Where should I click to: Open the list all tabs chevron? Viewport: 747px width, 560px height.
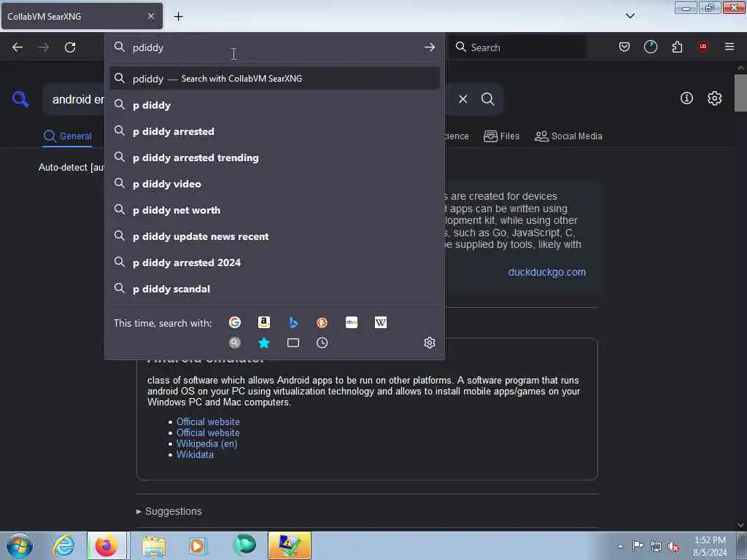(630, 16)
